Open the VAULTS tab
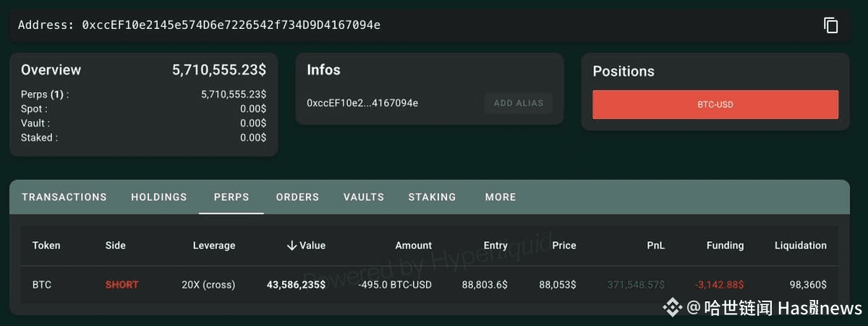The image size is (868, 326). pyautogui.click(x=364, y=197)
